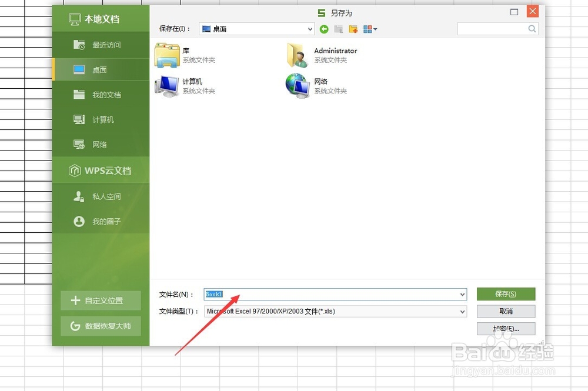Image resolution: width=588 pixels, height=391 pixels.
Task: Click the 加密 encryption button
Action: 506,329
